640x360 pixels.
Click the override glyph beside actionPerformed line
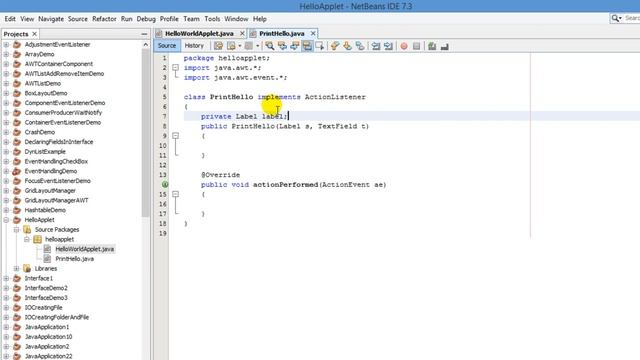(165, 184)
